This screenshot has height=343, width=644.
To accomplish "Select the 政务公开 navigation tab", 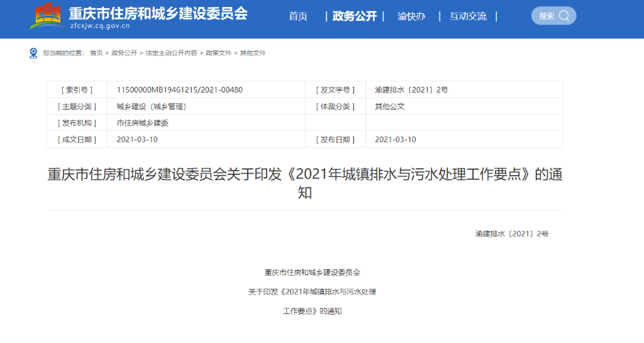I will [x=355, y=16].
